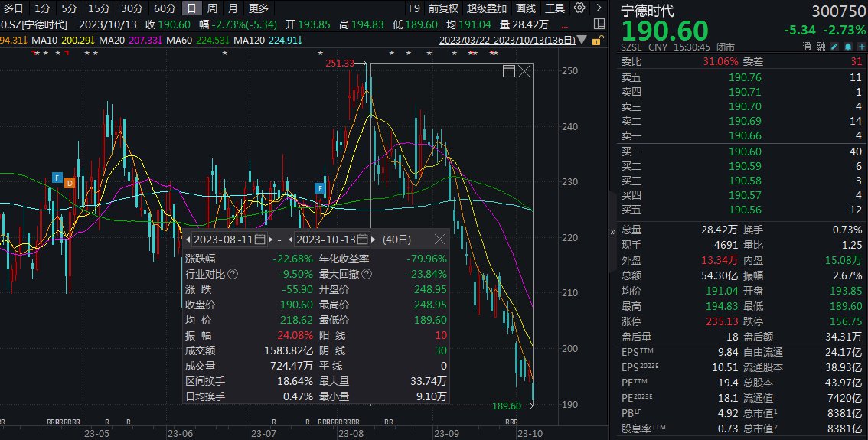Open the 画线 drawing tools
This screenshot has height=440, width=868.
tap(526, 8)
